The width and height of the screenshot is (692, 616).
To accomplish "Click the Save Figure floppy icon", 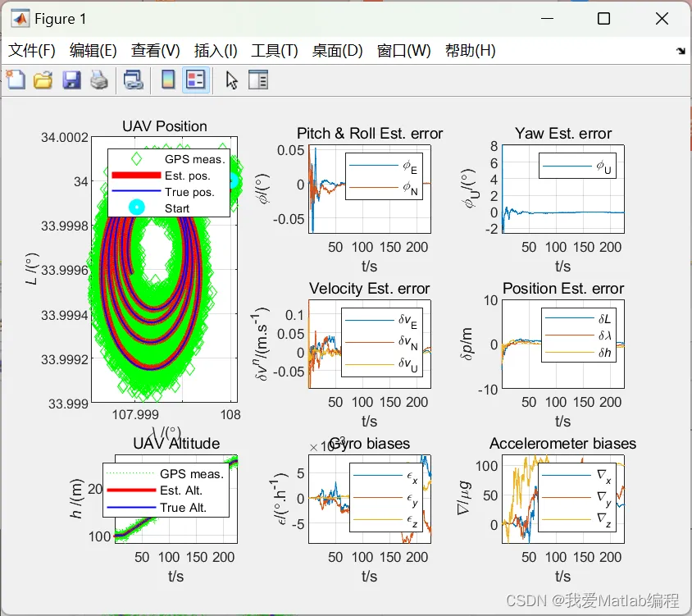I will coord(71,80).
